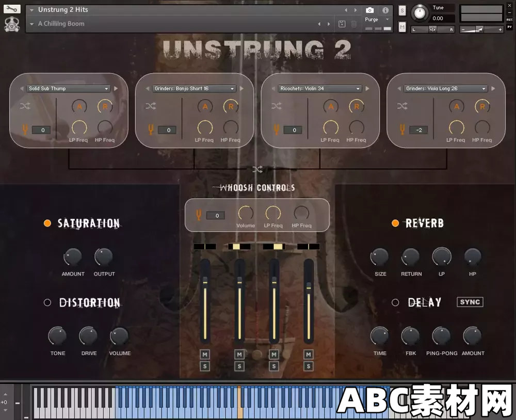Viewport: 516px width, 420px height.
Task: Solo the first mixer channel
Action: (x=205, y=366)
